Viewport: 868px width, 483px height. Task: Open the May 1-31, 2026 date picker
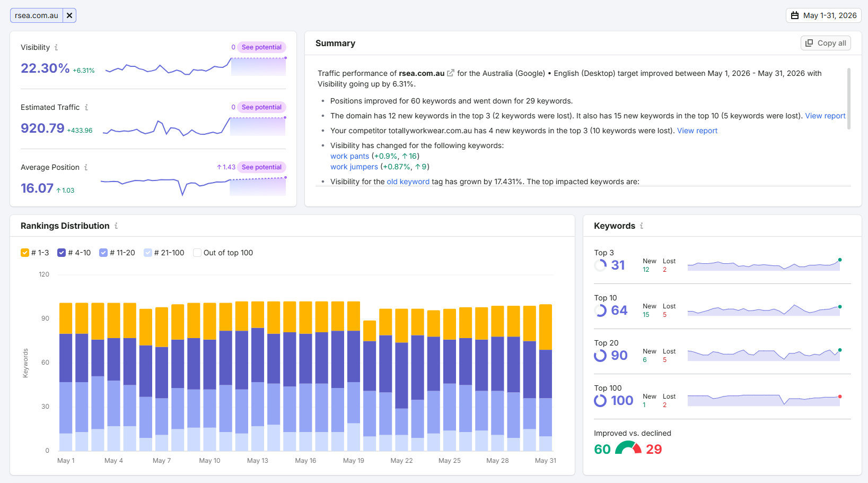[823, 15]
